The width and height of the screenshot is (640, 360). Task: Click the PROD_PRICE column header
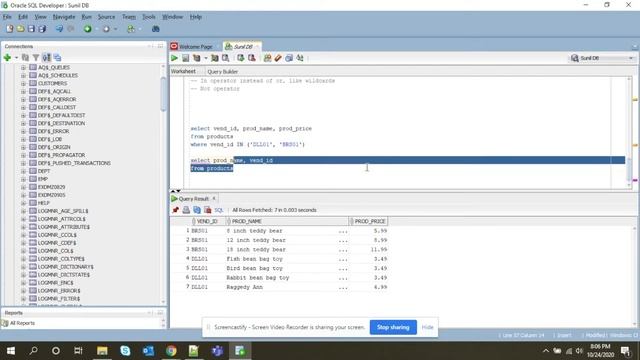click(368, 221)
